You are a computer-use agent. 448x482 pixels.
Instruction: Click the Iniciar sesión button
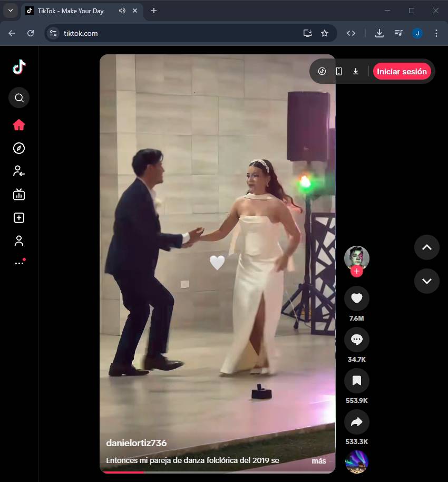(x=402, y=71)
